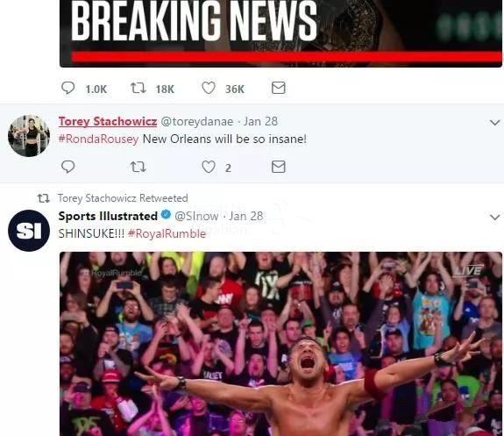Open Torey Stachowicz profile avatar
Viewport: 504px width, 436px height.
[29, 136]
